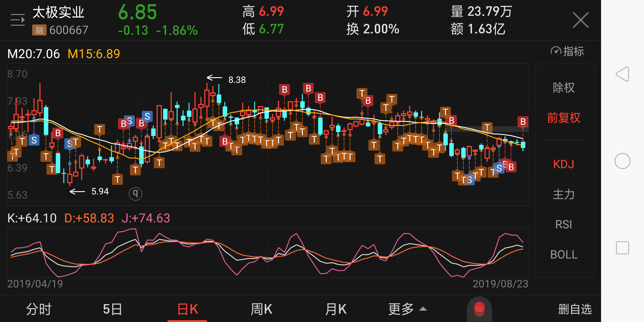Tap the red floating record button
This screenshot has width=644, height=322.
479,309
